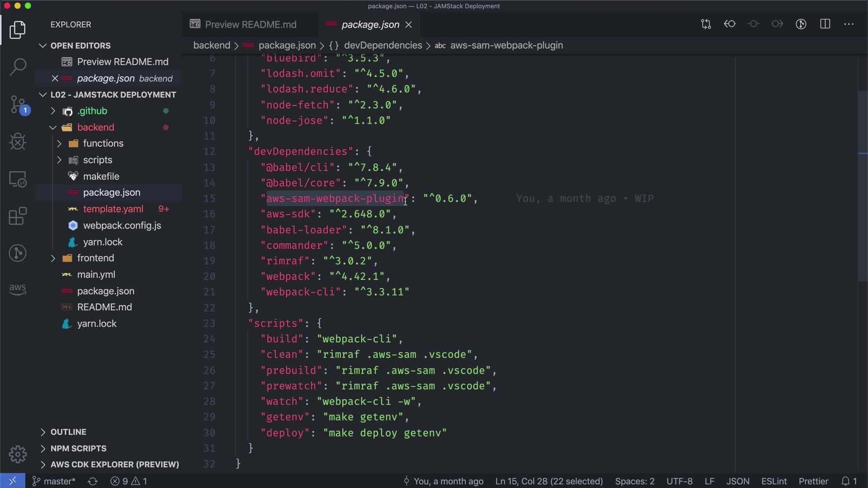The width and height of the screenshot is (868, 488).
Task: Open the Manage gear icon
Action: [x=18, y=454]
